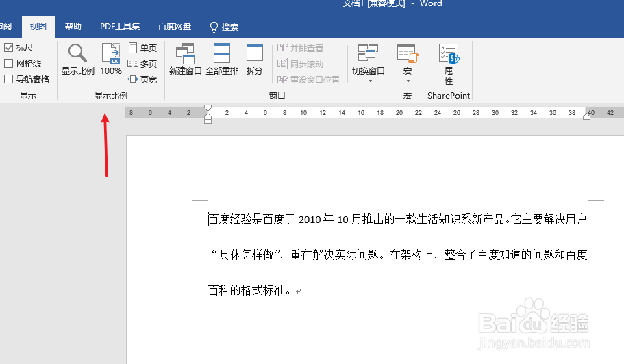Image resolution: width=624 pixels, height=364 pixels.
Task: Enable the 导航窗格 navigation pane checkbox
Action: point(9,79)
